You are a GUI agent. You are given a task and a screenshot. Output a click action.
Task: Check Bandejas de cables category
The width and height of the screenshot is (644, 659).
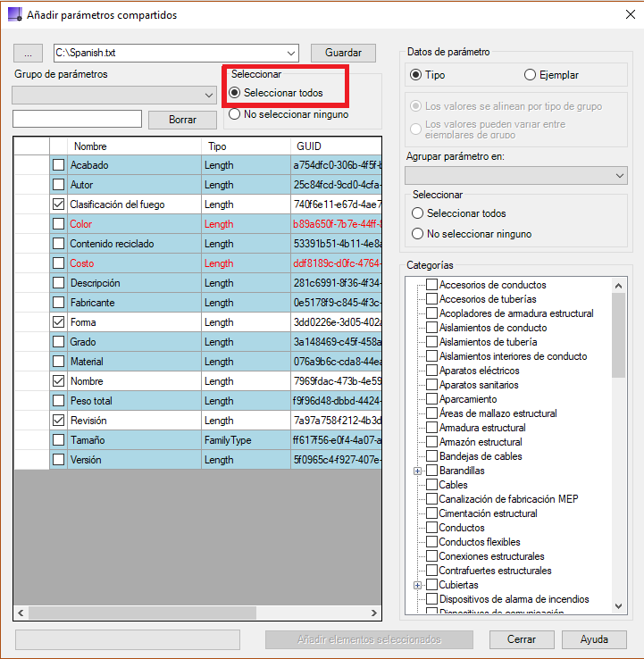tap(431, 456)
